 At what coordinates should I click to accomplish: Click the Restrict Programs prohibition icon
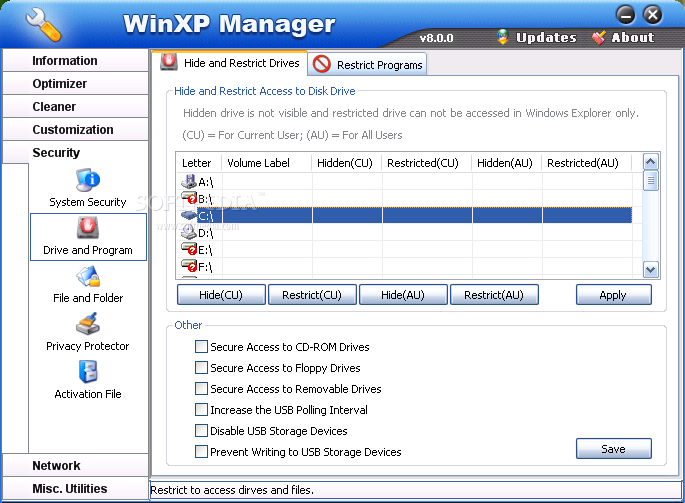click(322, 64)
